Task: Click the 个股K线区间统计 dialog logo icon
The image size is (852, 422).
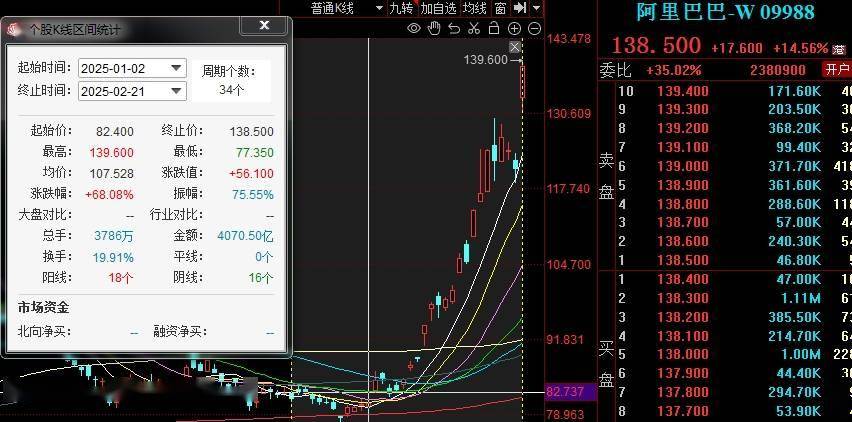Action: (14, 30)
